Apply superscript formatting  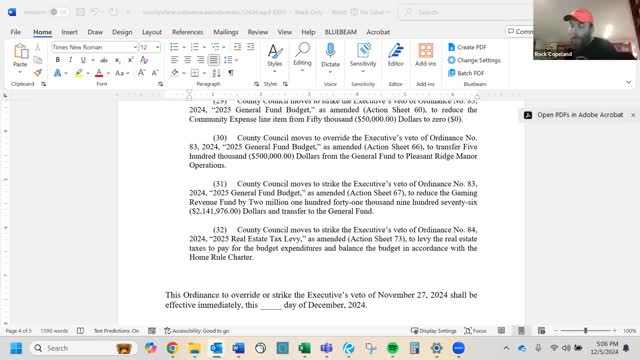coord(130,60)
